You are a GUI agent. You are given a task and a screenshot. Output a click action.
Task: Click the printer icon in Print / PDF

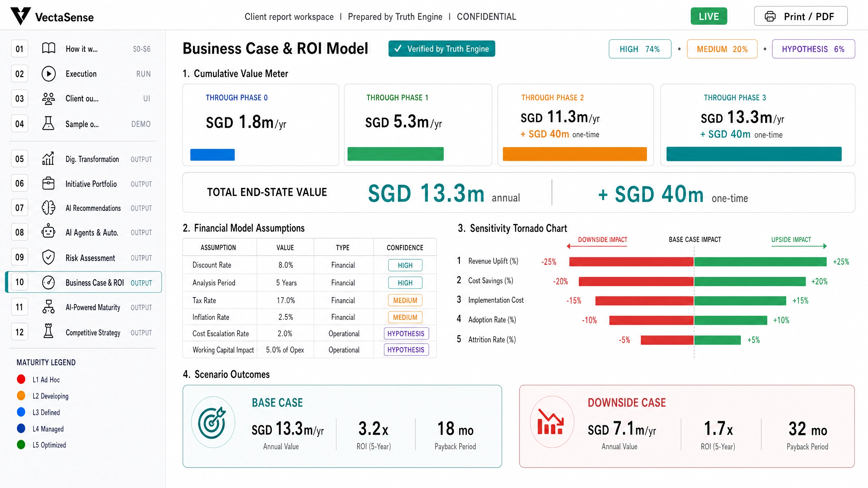(770, 16)
